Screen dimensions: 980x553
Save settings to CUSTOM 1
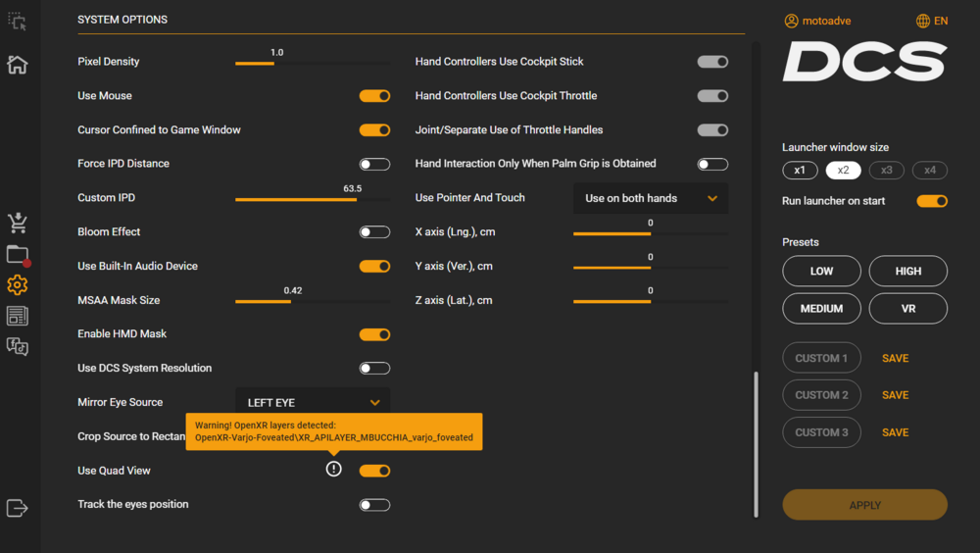[895, 359]
